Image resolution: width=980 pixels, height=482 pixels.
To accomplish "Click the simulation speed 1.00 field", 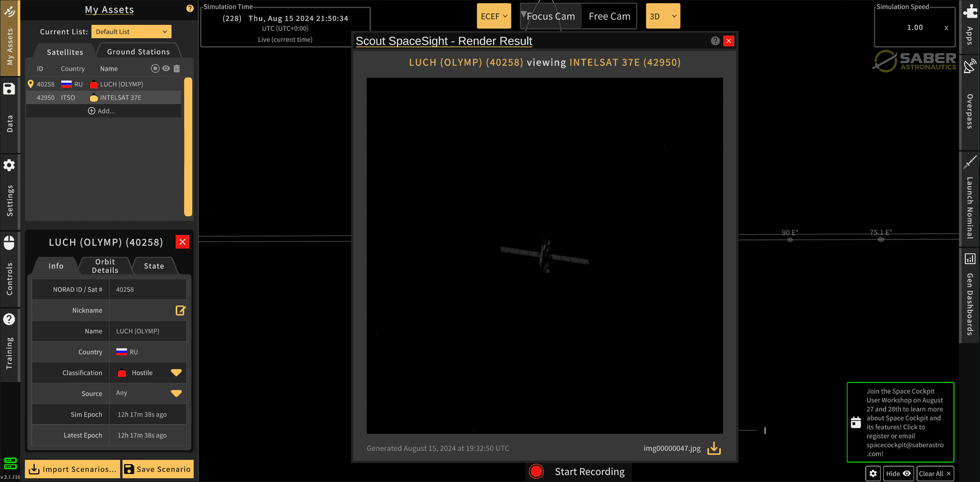I will [915, 28].
